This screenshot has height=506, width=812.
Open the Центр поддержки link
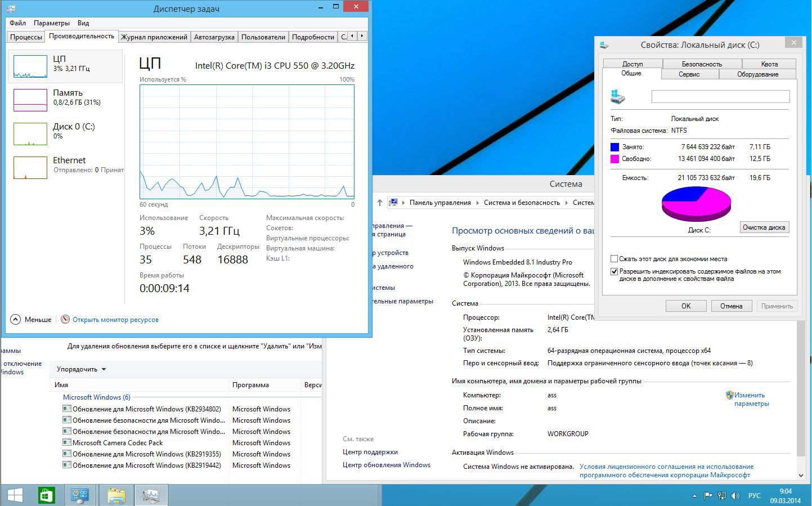370,452
